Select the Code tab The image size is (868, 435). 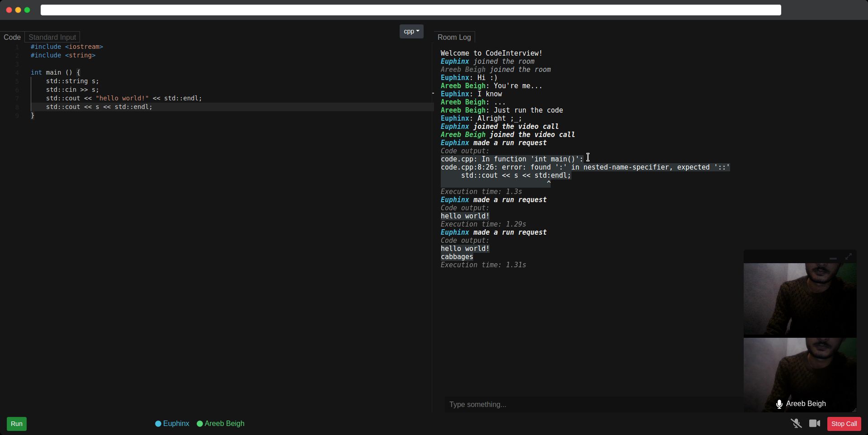coord(12,37)
